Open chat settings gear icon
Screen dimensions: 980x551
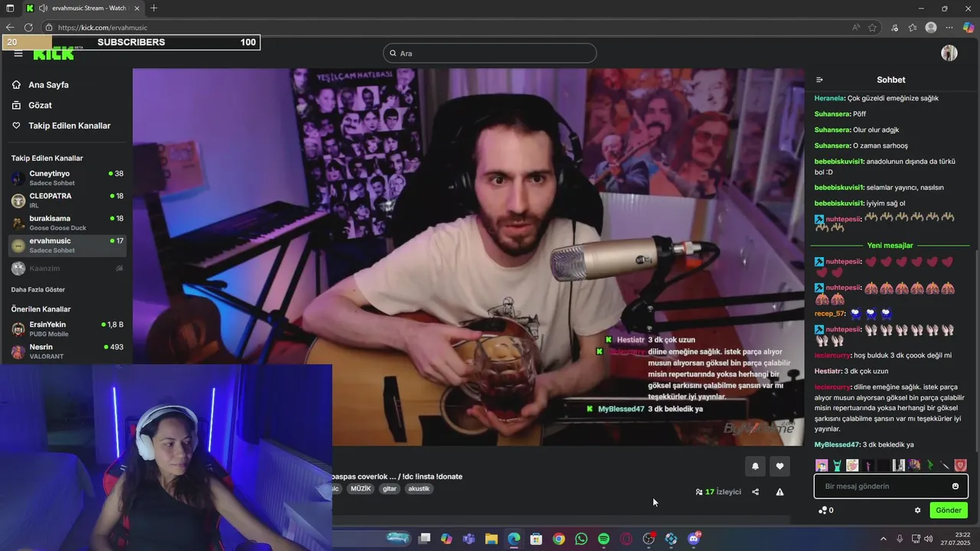[917, 510]
